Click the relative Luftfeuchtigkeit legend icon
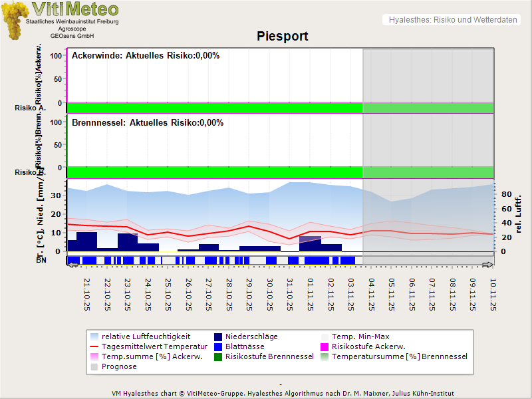The width and height of the screenshot is (532, 399). (95, 336)
